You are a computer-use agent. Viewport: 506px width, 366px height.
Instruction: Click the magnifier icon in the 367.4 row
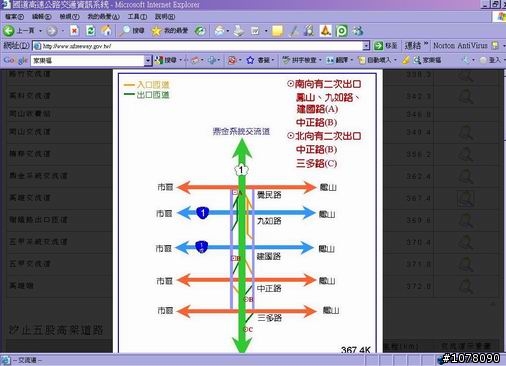tap(466, 198)
